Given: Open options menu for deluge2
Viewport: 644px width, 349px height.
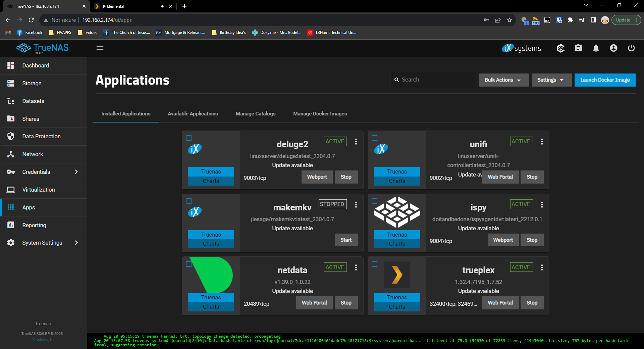Looking at the screenshot, I should click(x=356, y=142).
